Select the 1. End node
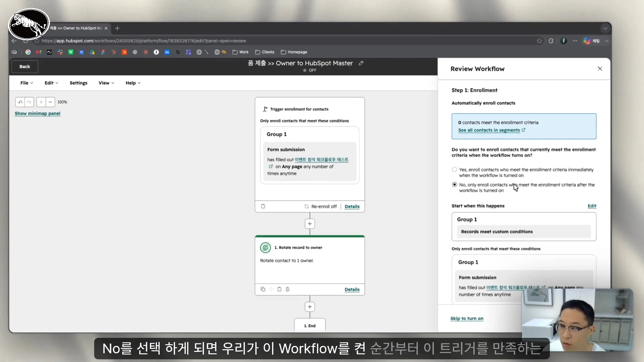 310,325
